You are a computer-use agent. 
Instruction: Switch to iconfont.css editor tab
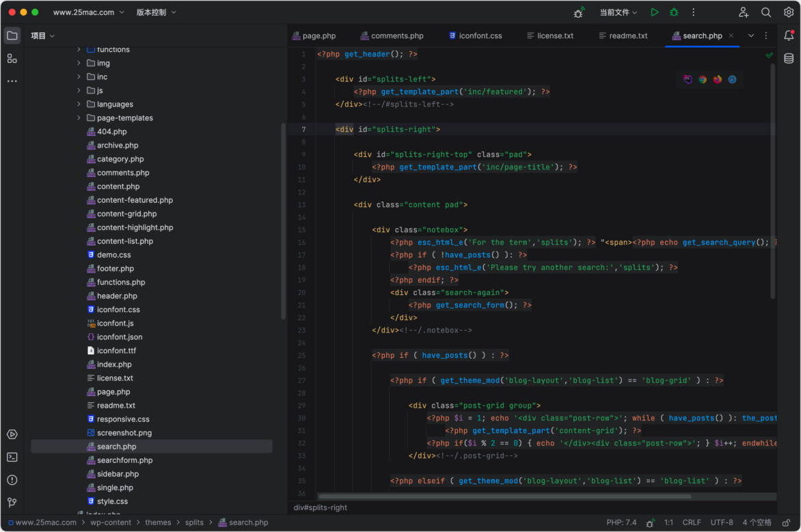pyautogui.click(x=476, y=36)
